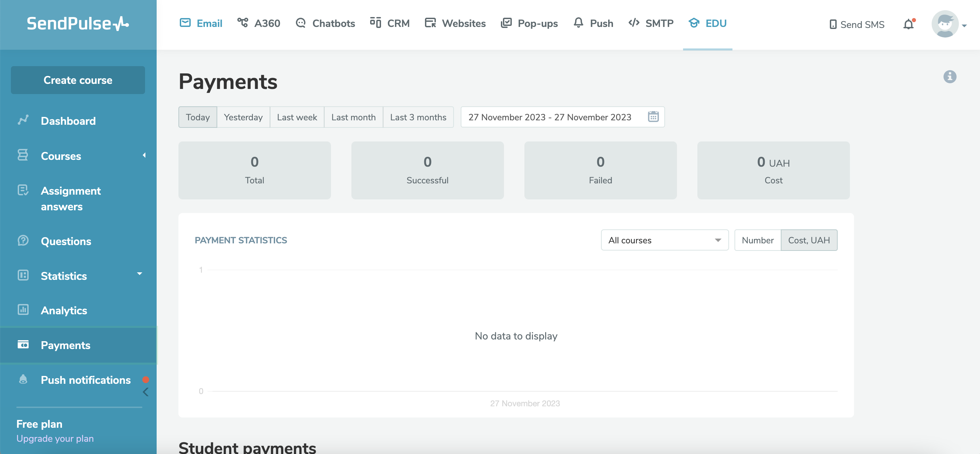Click the Total payments card
The height and width of the screenshot is (454, 980).
tap(254, 170)
